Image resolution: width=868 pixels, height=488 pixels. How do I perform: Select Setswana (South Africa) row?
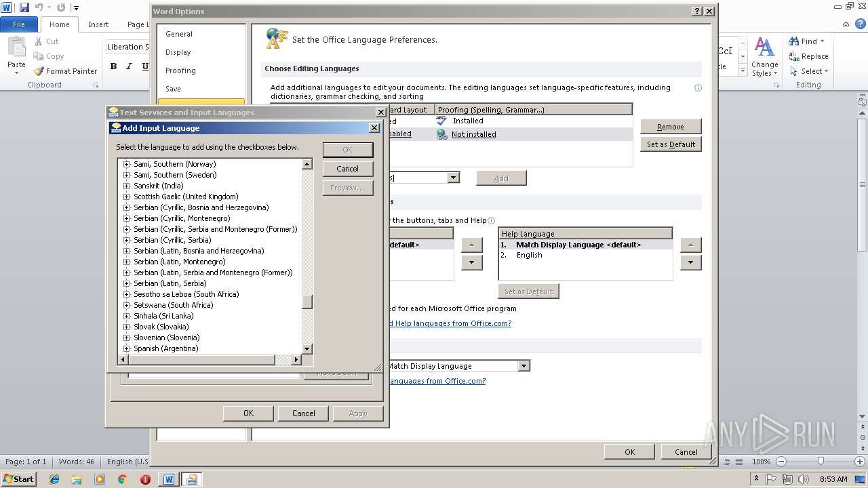pyautogui.click(x=173, y=305)
